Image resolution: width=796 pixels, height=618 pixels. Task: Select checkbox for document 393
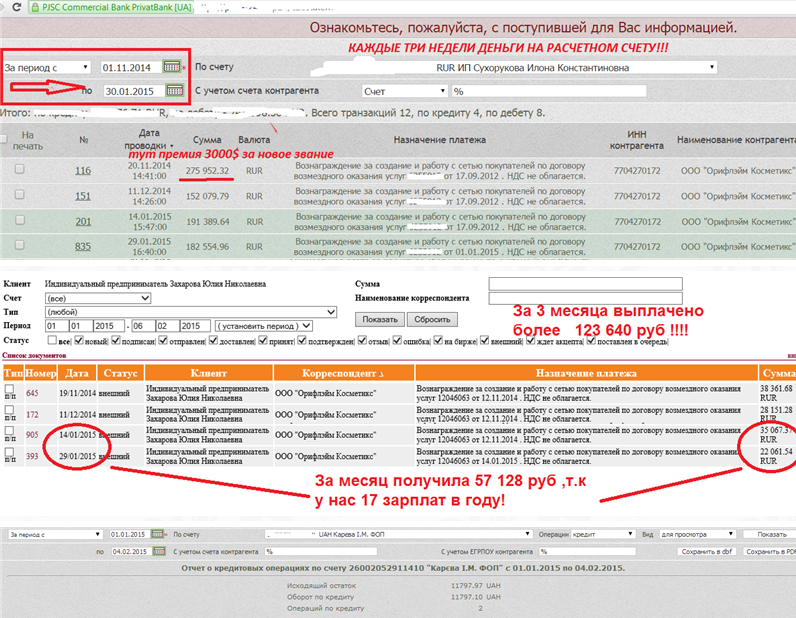(x=9, y=452)
